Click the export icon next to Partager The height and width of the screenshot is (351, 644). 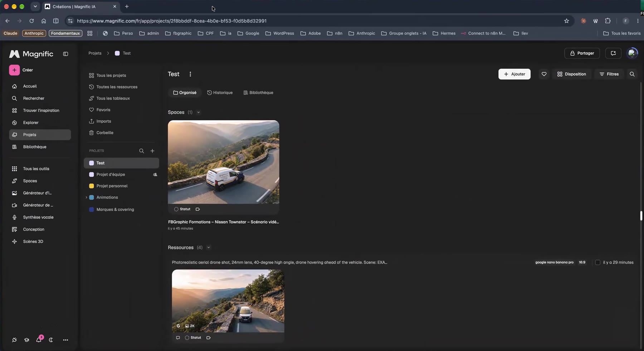(x=613, y=53)
